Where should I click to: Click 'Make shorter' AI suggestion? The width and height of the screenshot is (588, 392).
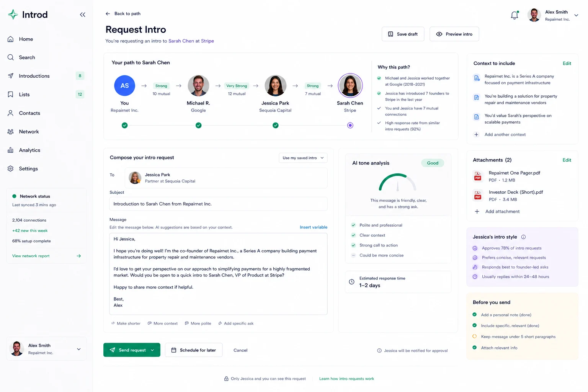coord(126,323)
